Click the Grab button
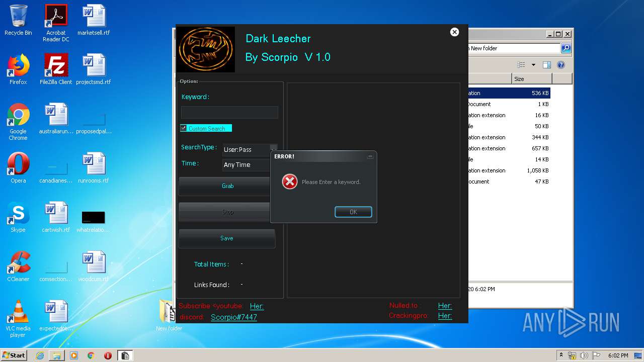 pos(224,186)
